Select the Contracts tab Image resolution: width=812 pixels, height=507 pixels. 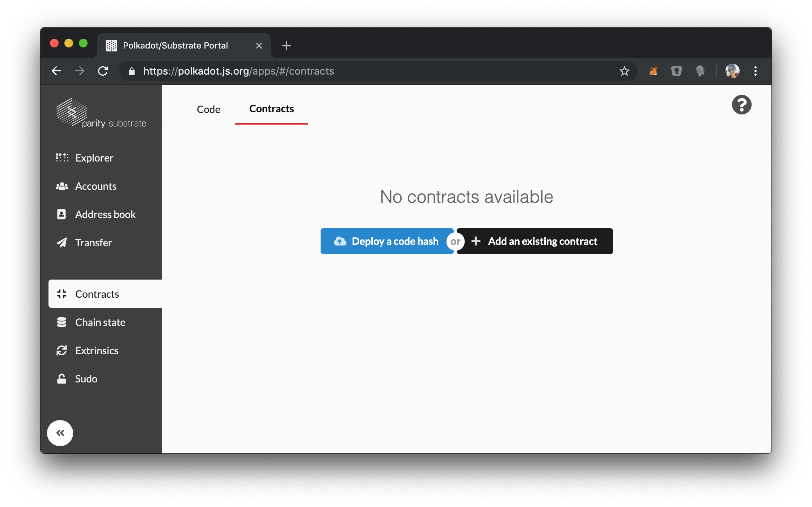[x=271, y=109]
